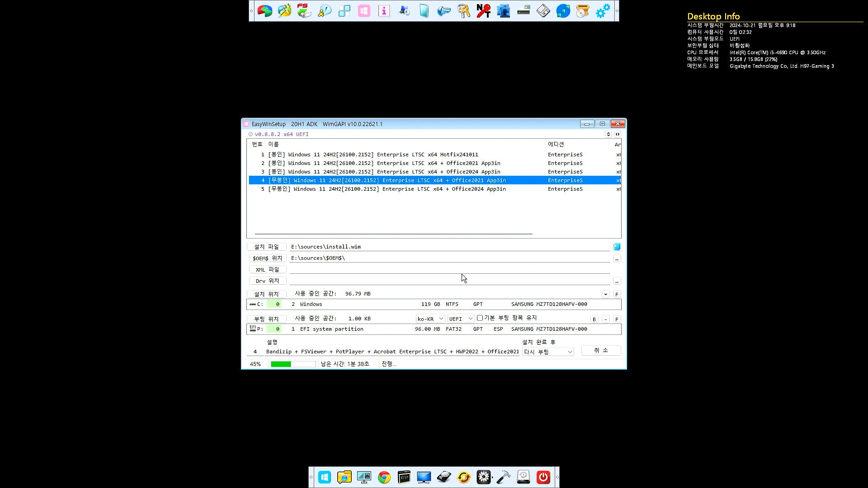Launch the blue globe with green squares icon
Viewport: 868px width, 488px height.
click(x=563, y=11)
